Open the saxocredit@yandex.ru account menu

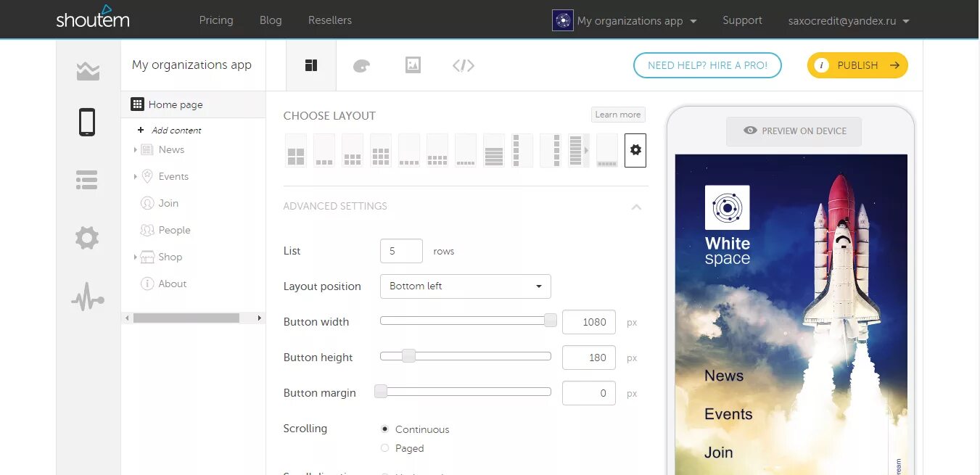pos(849,21)
